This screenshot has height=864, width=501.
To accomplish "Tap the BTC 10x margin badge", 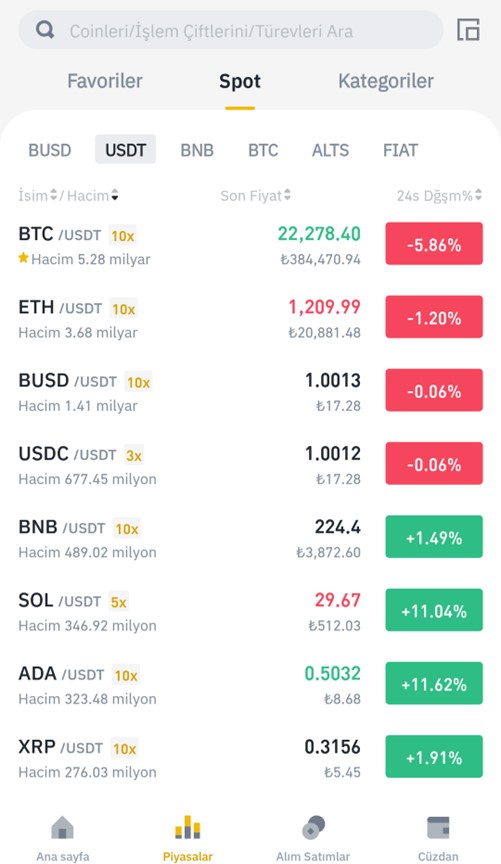I will [122, 236].
